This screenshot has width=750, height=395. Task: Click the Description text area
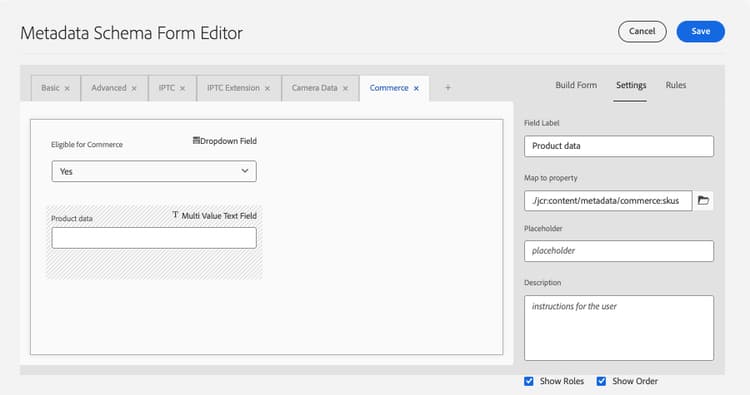pos(619,328)
